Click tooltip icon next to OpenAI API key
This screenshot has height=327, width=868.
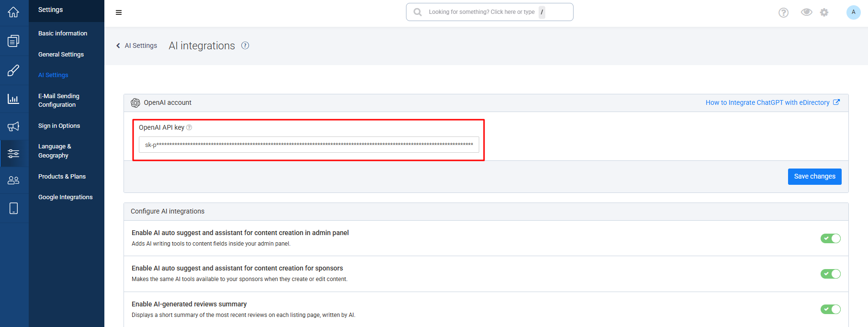(189, 127)
